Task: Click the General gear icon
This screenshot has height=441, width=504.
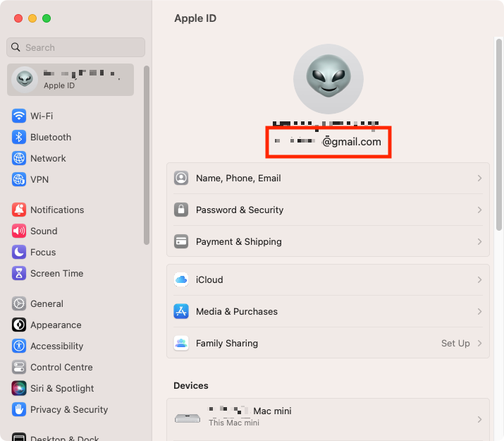Action: pyautogui.click(x=19, y=303)
